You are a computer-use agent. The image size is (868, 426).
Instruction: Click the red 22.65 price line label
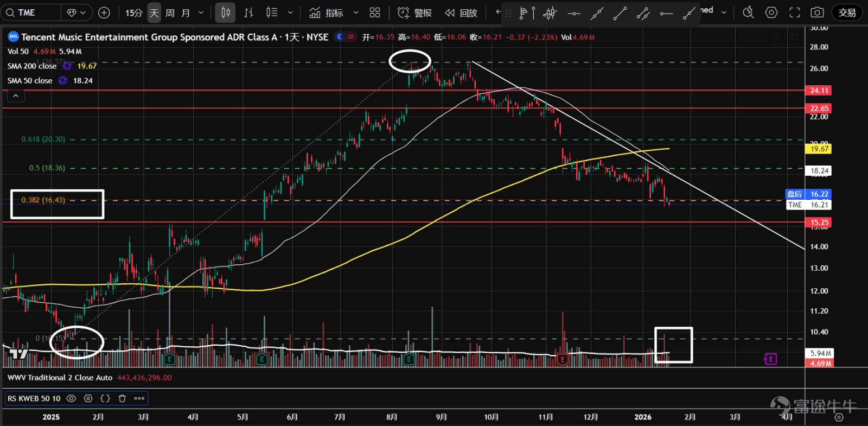pyautogui.click(x=819, y=109)
